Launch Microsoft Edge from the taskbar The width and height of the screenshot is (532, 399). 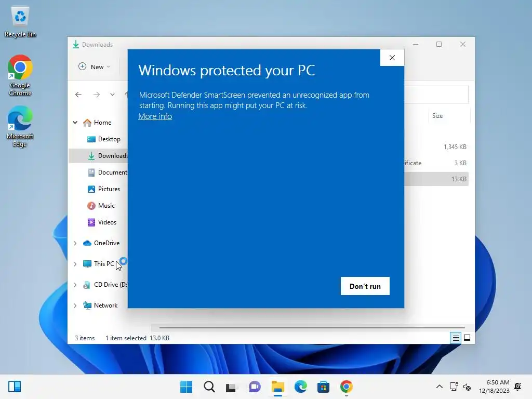(x=301, y=387)
